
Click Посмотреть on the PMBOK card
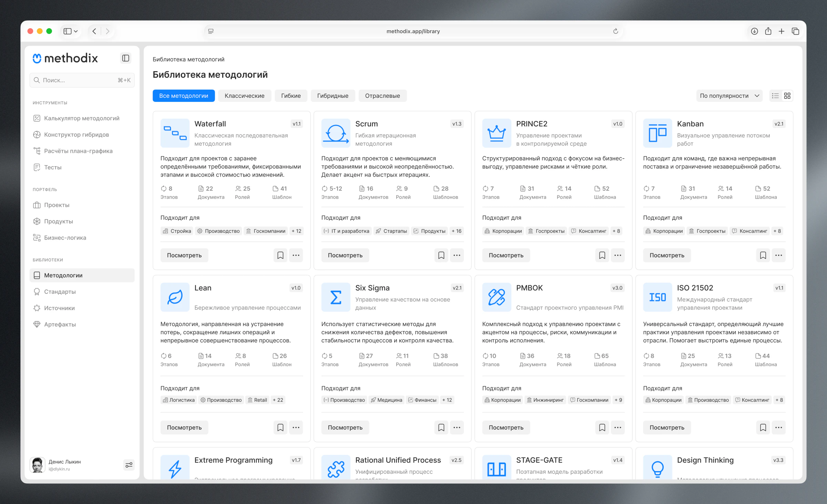[506, 427]
